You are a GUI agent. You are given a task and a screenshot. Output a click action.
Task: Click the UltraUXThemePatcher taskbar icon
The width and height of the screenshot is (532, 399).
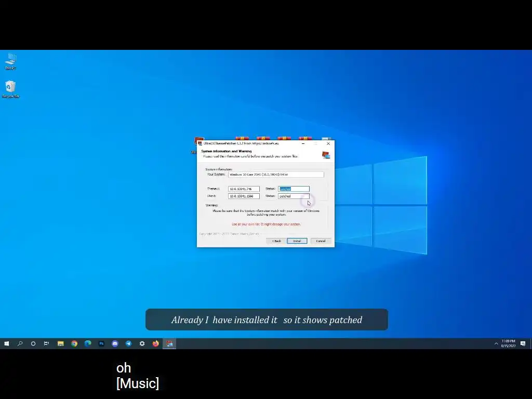click(169, 344)
